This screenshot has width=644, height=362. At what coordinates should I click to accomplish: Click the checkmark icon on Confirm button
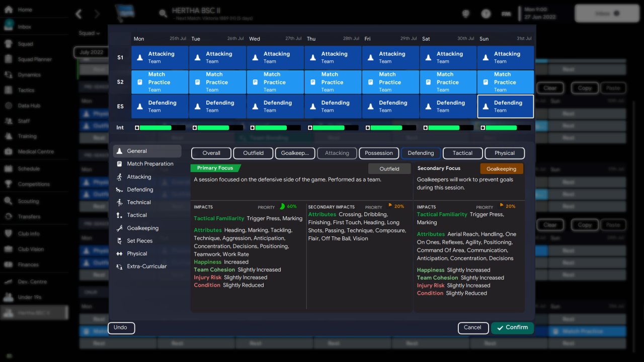500,328
